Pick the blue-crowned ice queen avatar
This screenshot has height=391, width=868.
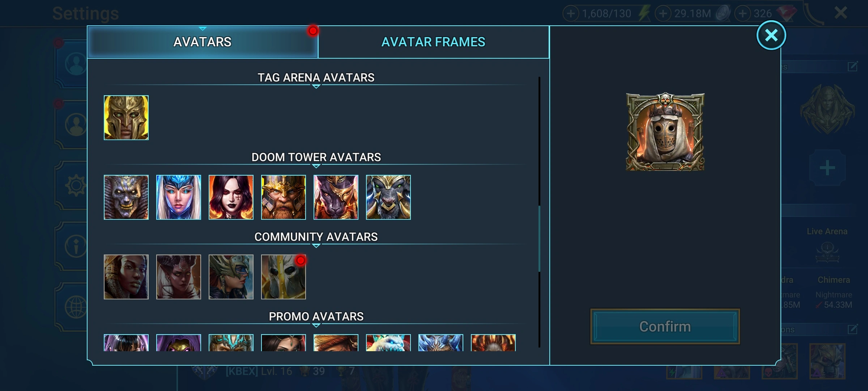(178, 197)
